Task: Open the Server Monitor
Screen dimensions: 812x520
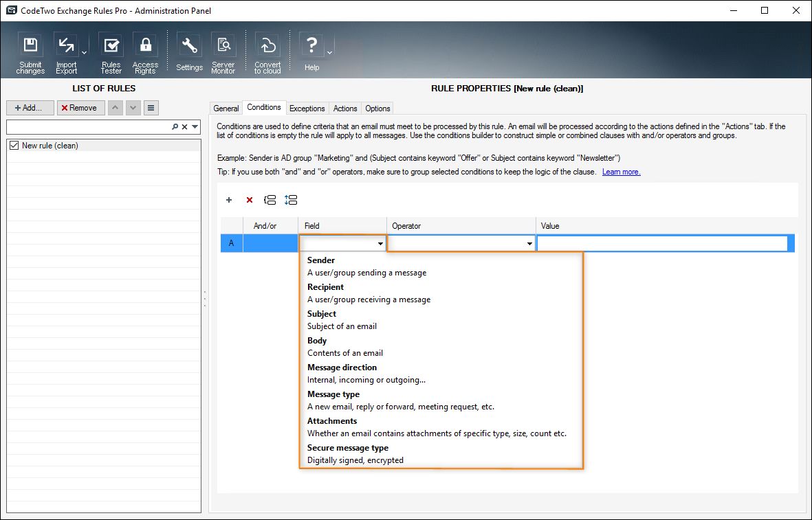Action: [223, 54]
